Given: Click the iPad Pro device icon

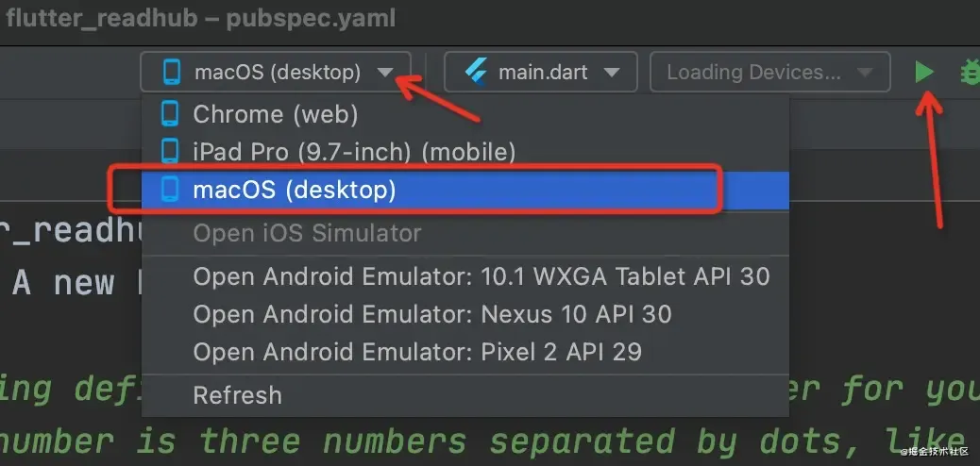Looking at the screenshot, I should (170, 150).
